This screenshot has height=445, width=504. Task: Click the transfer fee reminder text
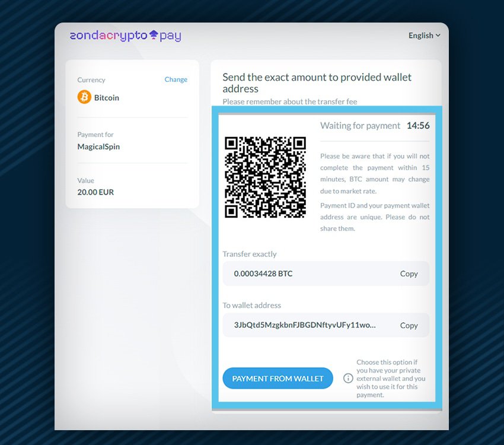289,101
